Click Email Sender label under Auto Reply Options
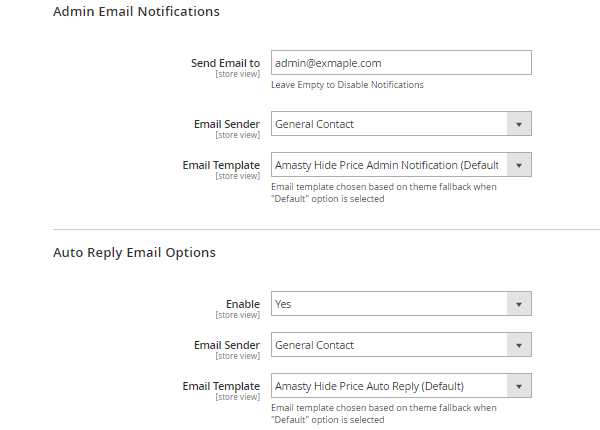The width and height of the screenshot is (600, 430). click(227, 345)
